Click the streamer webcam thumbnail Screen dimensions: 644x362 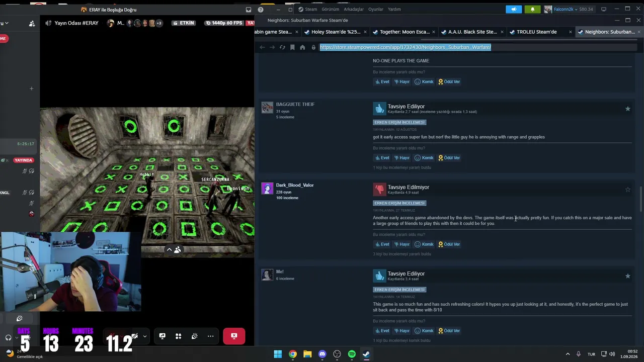click(70, 271)
